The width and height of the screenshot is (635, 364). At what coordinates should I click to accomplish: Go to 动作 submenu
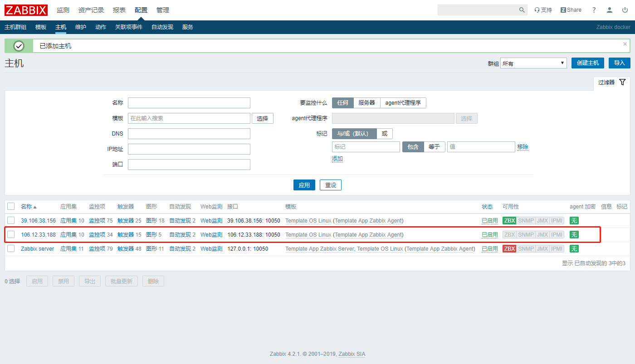pos(101,27)
